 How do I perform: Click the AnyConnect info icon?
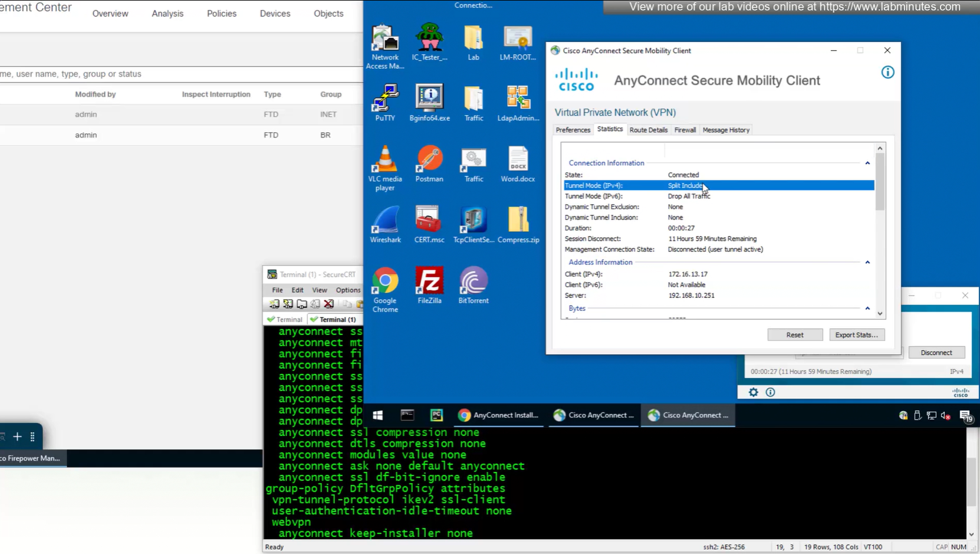887,73
